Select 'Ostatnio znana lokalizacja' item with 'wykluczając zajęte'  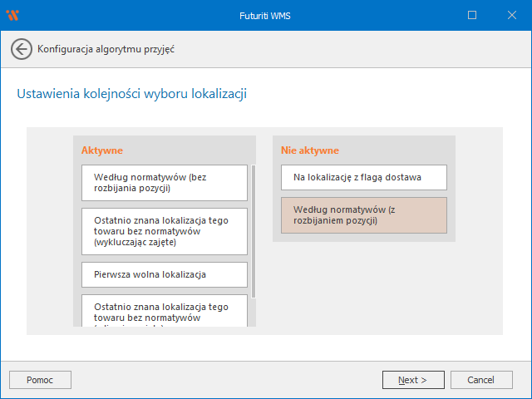click(165, 231)
